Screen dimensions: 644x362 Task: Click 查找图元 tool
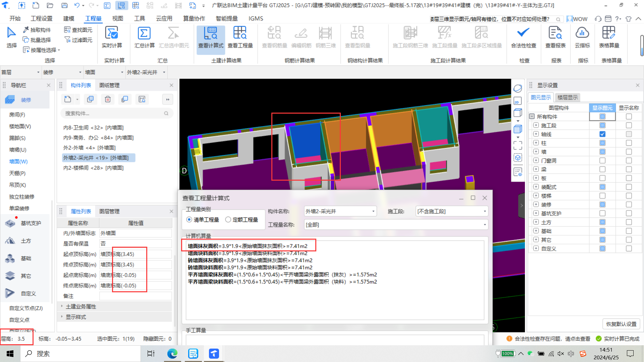[x=78, y=30]
